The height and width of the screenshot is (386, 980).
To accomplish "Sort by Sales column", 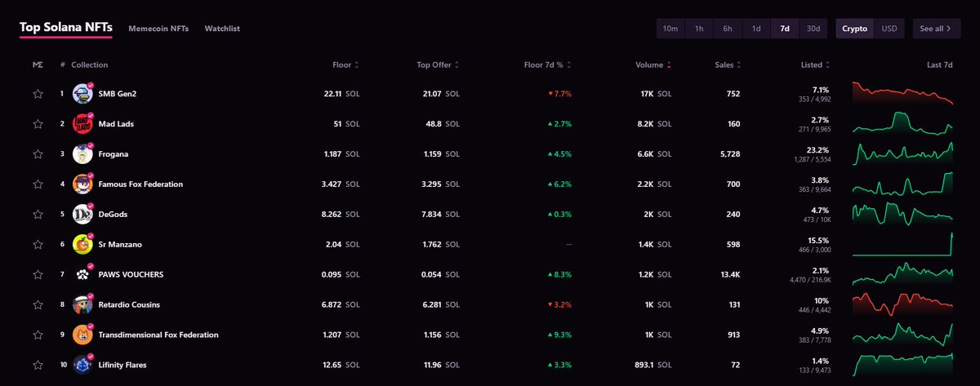I will point(728,64).
